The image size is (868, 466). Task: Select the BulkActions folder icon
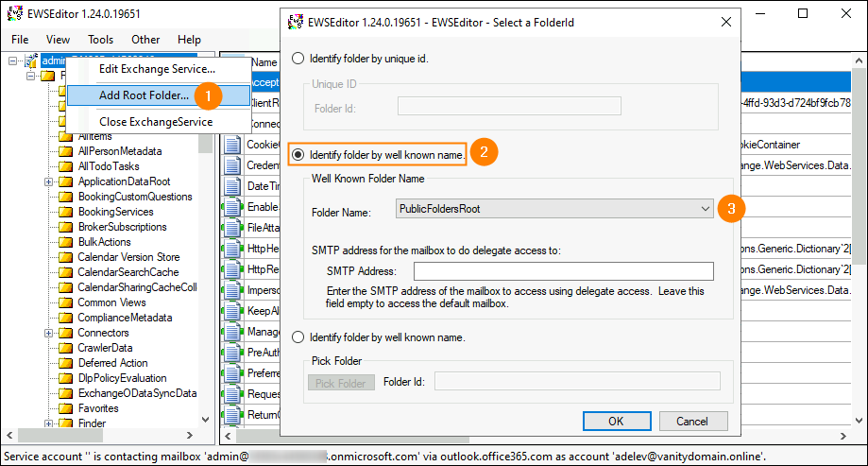pos(65,242)
